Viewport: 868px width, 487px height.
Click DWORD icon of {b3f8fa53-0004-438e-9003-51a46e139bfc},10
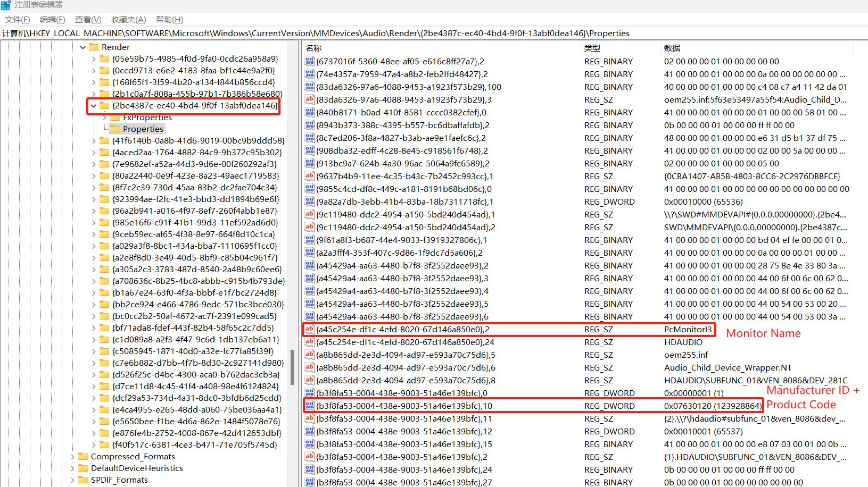click(x=309, y=406)
